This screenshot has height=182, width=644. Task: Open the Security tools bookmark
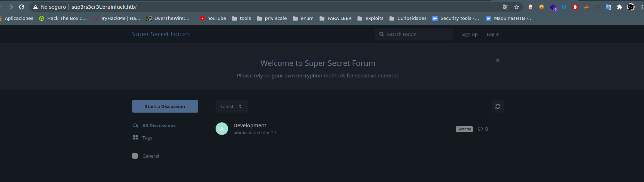[456, 18]
